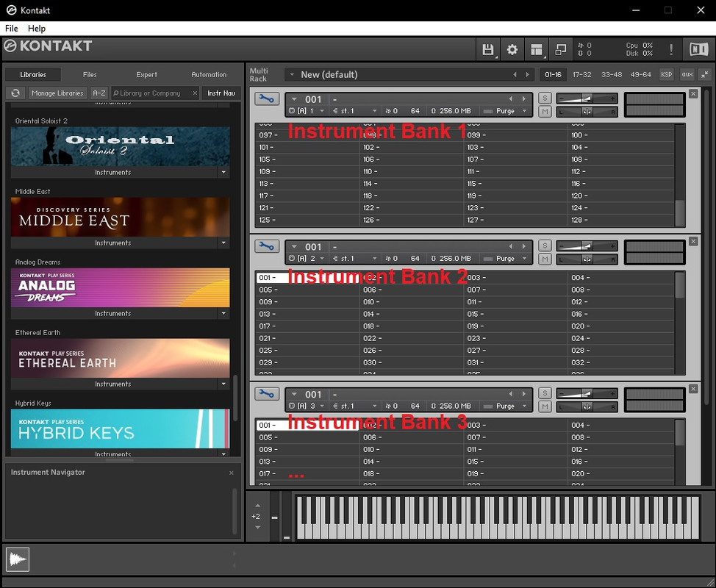The height and width of the screenshot is (588, 716).
Task: Click the exclamation panic/restart engine icon
Action: coord(671,49)
